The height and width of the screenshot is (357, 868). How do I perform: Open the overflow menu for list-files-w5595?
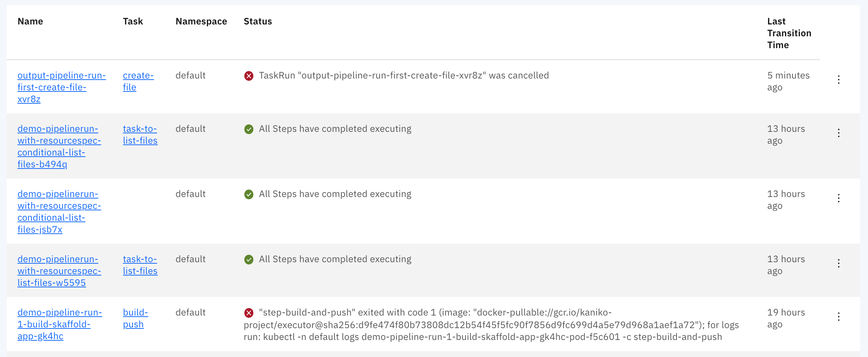coord(839,263)
